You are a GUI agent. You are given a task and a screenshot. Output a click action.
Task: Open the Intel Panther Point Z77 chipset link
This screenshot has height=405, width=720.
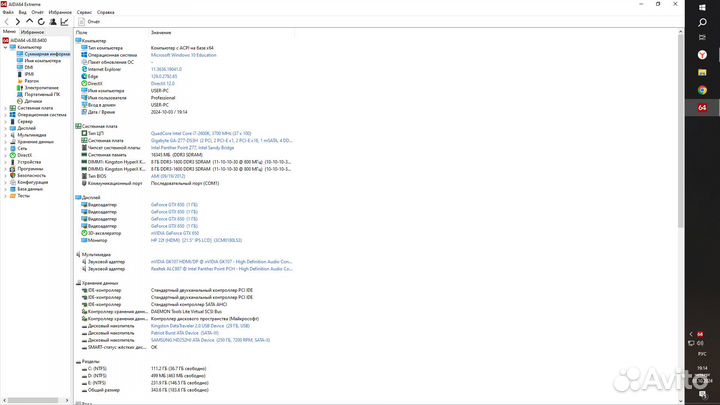click(192, 148)
